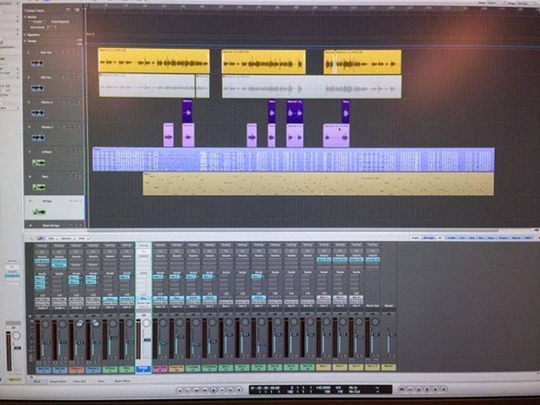Screen dimensions: 540x405
Task: Click the stop button in the transport bar
Action: click(x=214, y=390)
